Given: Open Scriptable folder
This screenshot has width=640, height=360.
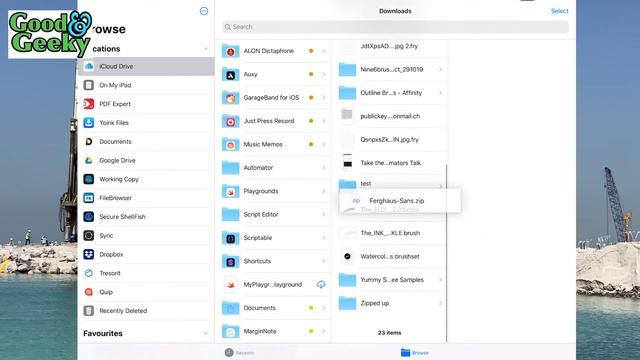Looking at the screenshot, I should click(274, 238).
